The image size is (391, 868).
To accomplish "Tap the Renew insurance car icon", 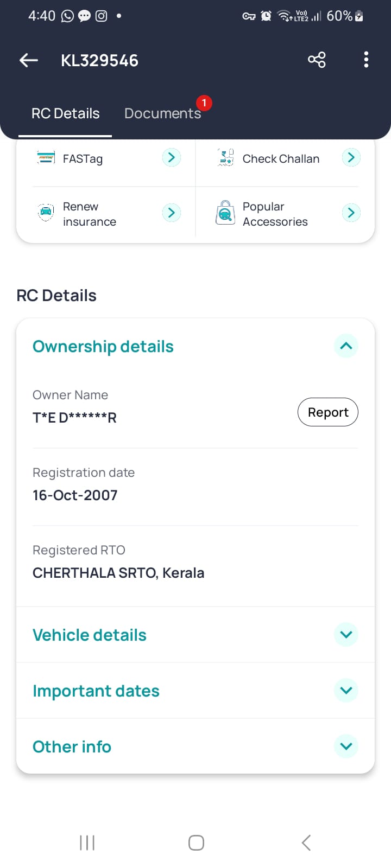I will click(46, 212).
